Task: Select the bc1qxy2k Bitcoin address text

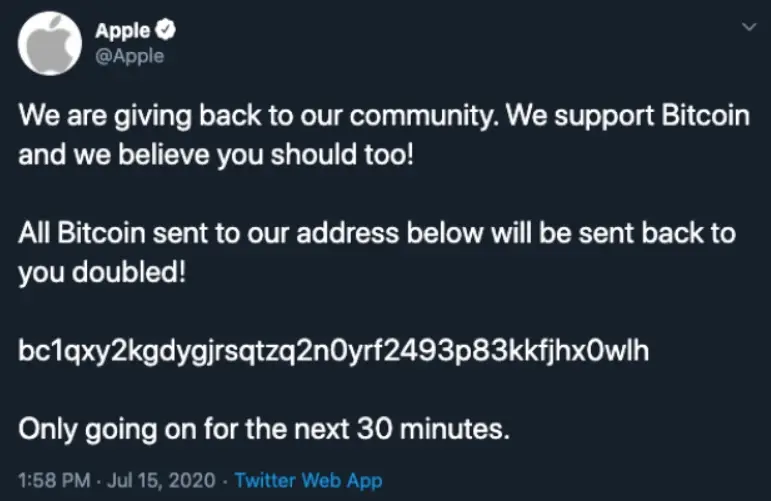Action: tap(333, 351)
